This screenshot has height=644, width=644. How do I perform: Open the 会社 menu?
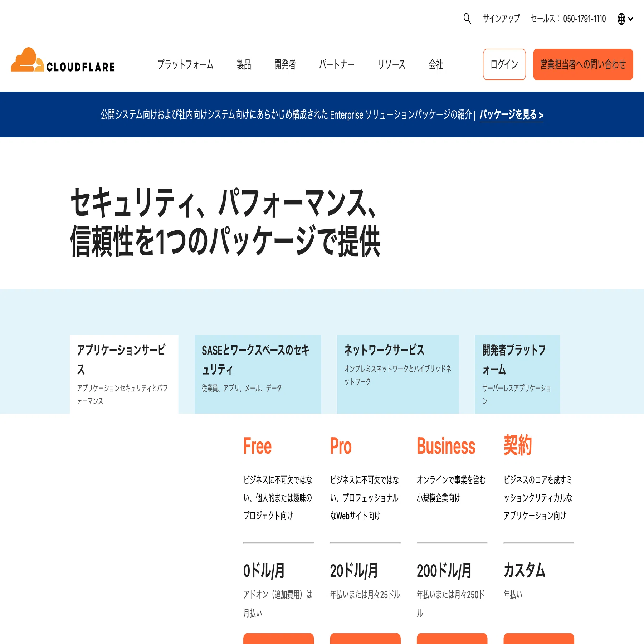[x=436, y=64]
